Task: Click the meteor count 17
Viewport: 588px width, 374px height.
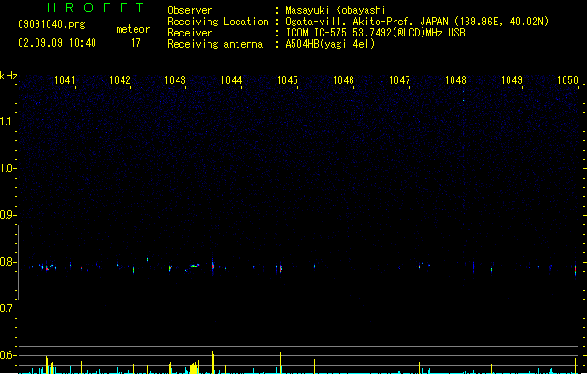Action: point(136,43)
